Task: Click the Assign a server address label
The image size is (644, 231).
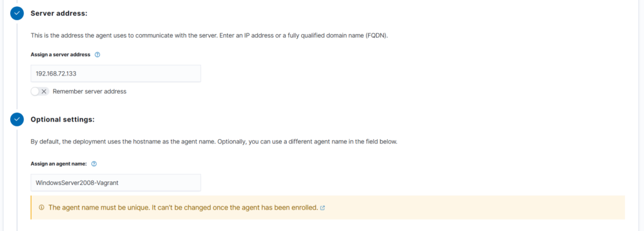Action: [61, 54]
